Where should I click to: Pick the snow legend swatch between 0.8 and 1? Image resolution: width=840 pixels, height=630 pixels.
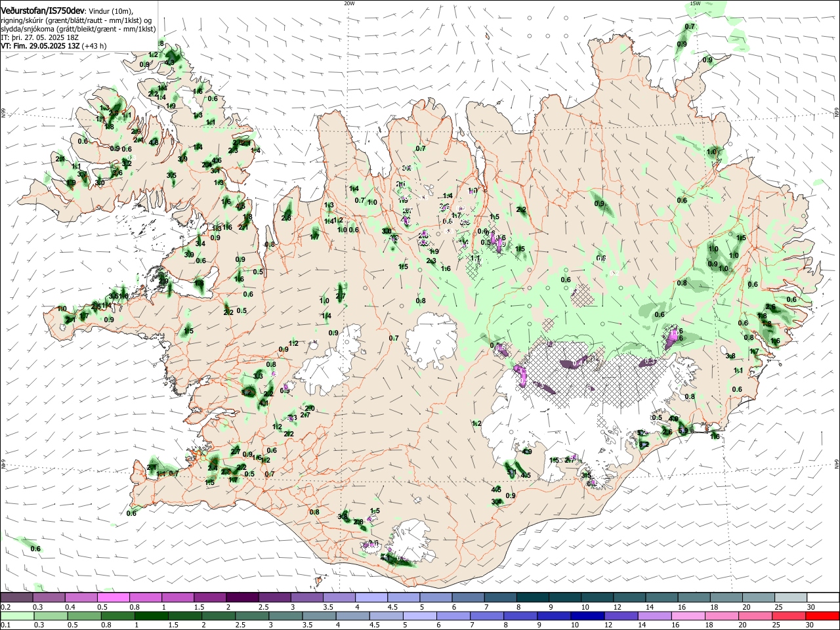pos(145,598)
